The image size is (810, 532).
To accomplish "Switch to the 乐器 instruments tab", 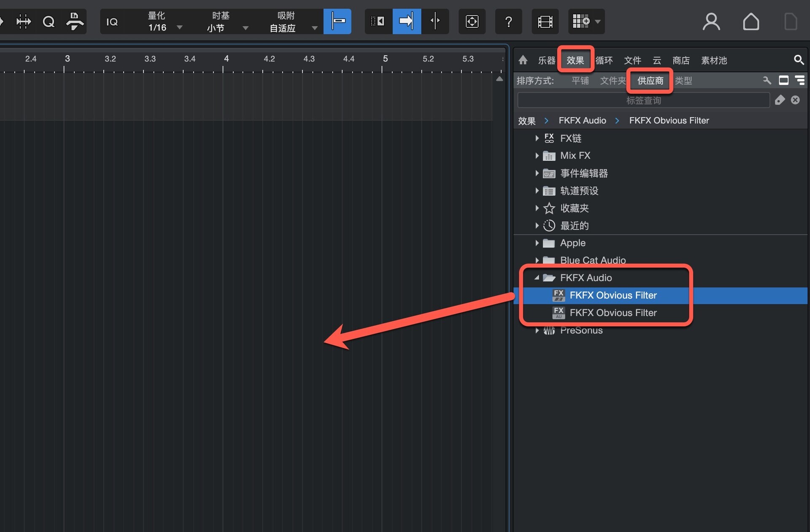I will pyautogui.click(x=546, y=60).
